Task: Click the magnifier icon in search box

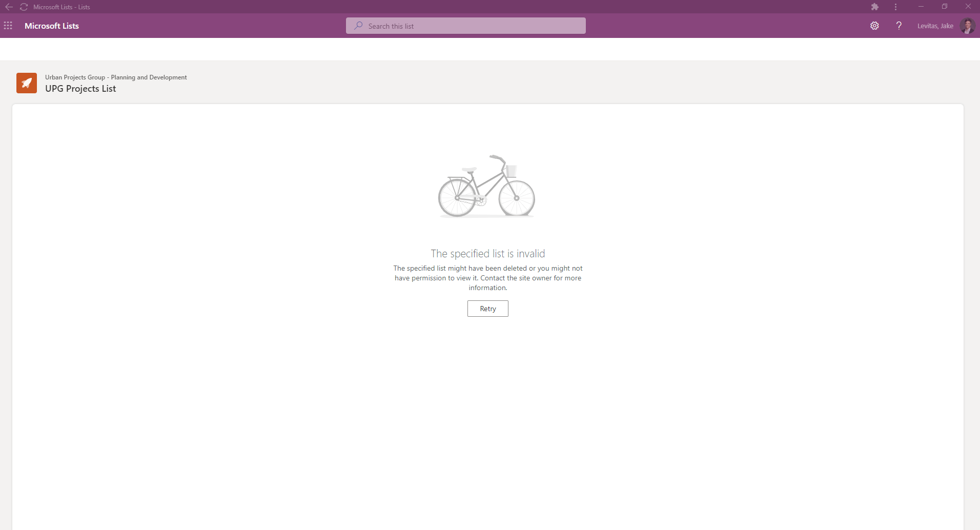Action: click(358, 26)
